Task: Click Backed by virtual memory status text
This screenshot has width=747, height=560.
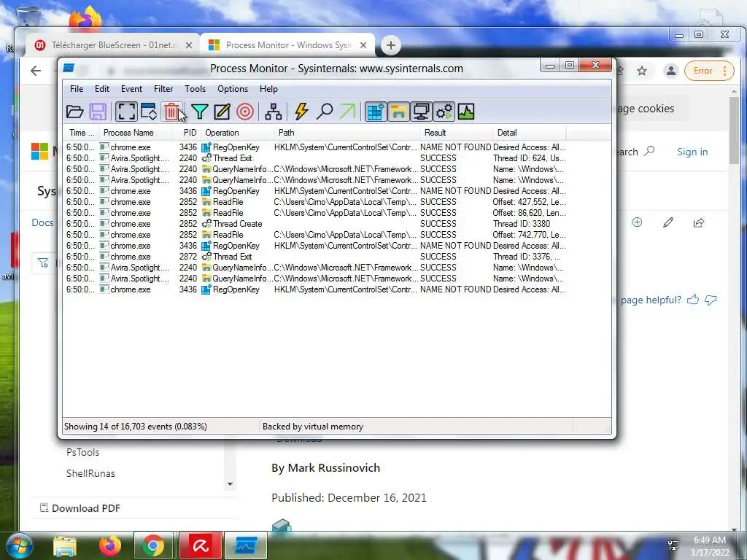Action: coord(313,427)
